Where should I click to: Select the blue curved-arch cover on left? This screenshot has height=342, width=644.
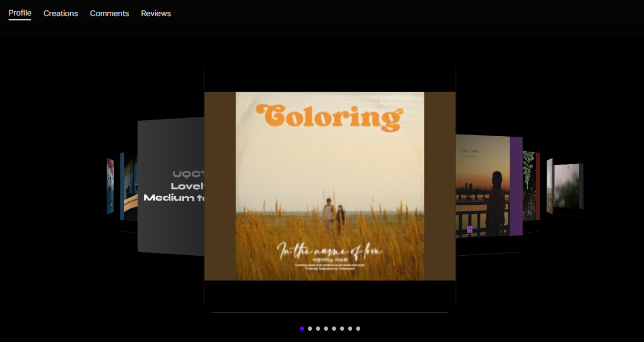tap(129, 187)
